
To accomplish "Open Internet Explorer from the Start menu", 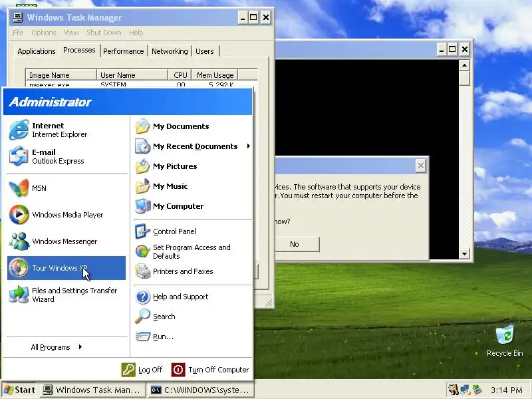I will (x=66, y=130).
